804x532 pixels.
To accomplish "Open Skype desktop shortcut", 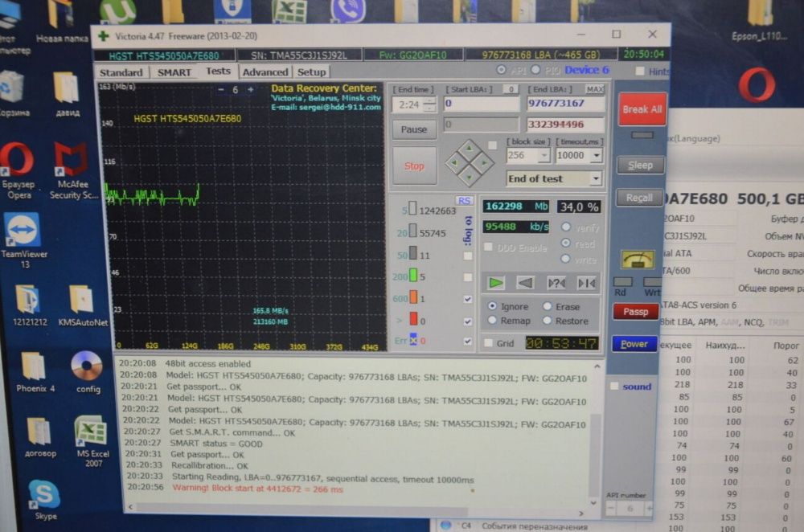I will (x=44, y=500).
